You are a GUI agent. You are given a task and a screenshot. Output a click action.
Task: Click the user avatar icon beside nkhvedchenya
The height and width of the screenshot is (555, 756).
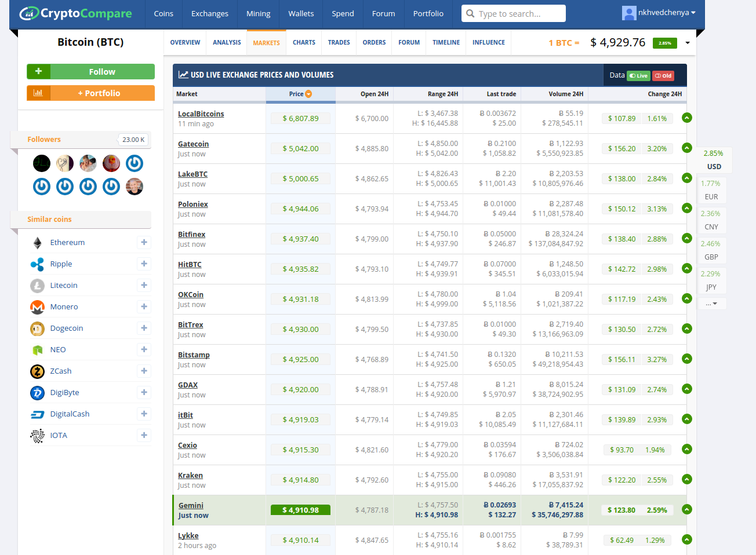coord(628,13)
